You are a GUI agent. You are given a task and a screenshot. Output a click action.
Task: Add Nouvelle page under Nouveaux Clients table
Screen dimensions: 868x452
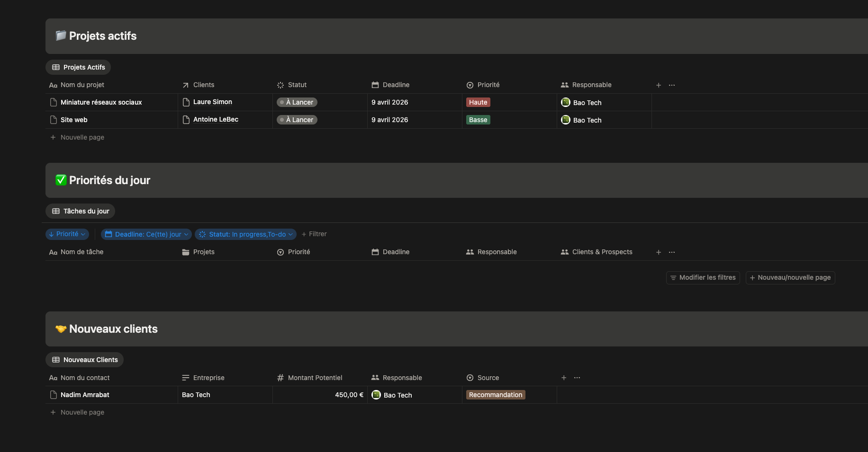click(77, 412)
